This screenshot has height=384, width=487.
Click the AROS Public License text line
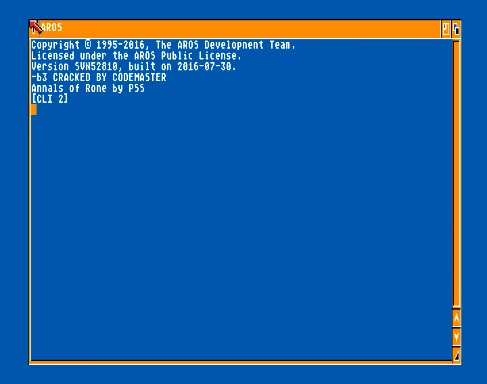tap(136, 56)
